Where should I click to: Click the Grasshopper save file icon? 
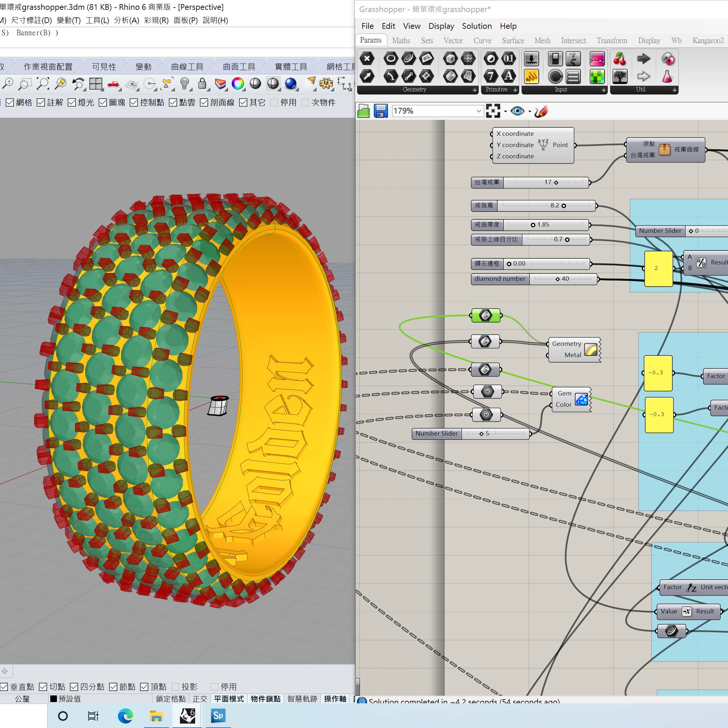tap(380, 111)
